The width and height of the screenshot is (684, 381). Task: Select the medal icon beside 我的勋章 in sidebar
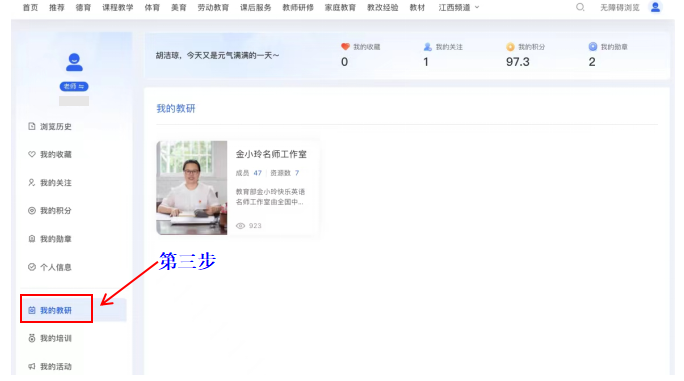31,239
